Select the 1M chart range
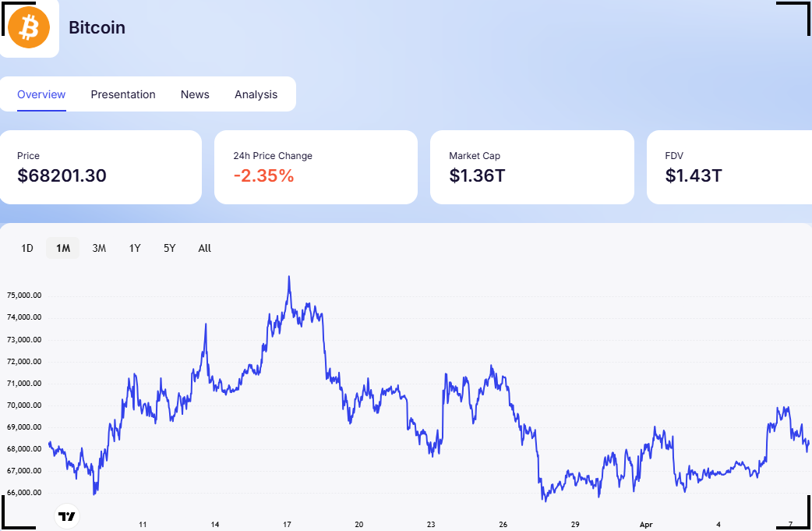 coord(62,248)
